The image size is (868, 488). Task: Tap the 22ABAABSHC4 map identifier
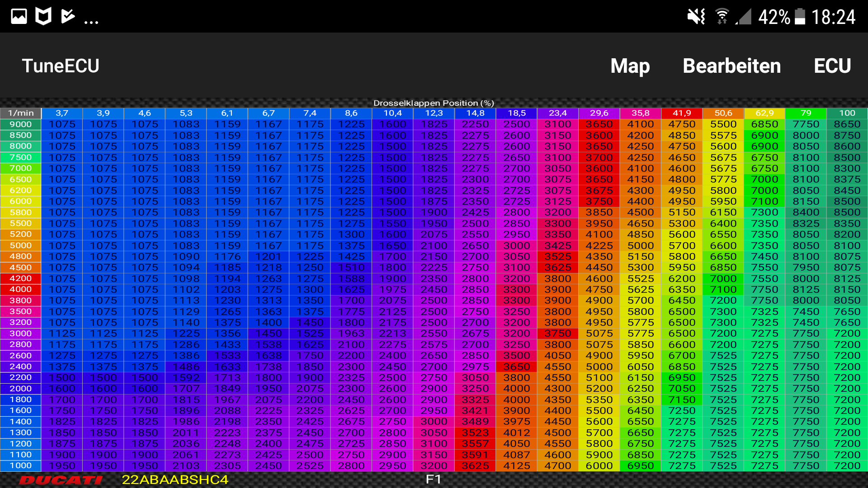(x=175, y=480)
